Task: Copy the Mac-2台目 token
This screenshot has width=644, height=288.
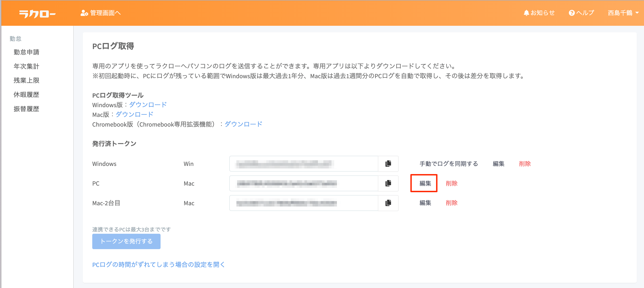Action: [x=388, y=203]
